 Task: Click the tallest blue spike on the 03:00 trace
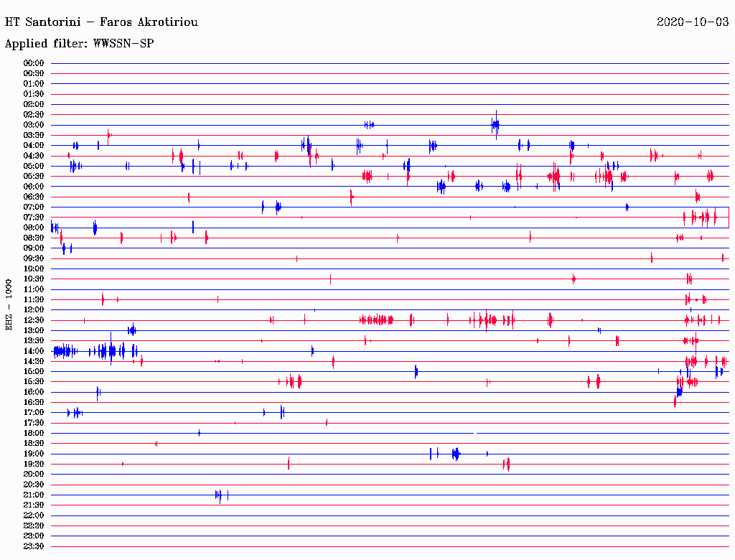(x=496, y=125)
